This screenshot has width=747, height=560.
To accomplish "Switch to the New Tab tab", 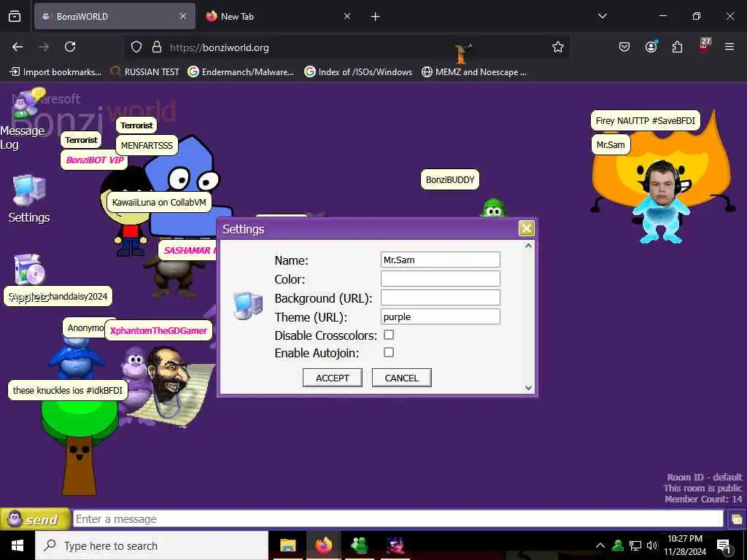I will [x=279, y=16].
